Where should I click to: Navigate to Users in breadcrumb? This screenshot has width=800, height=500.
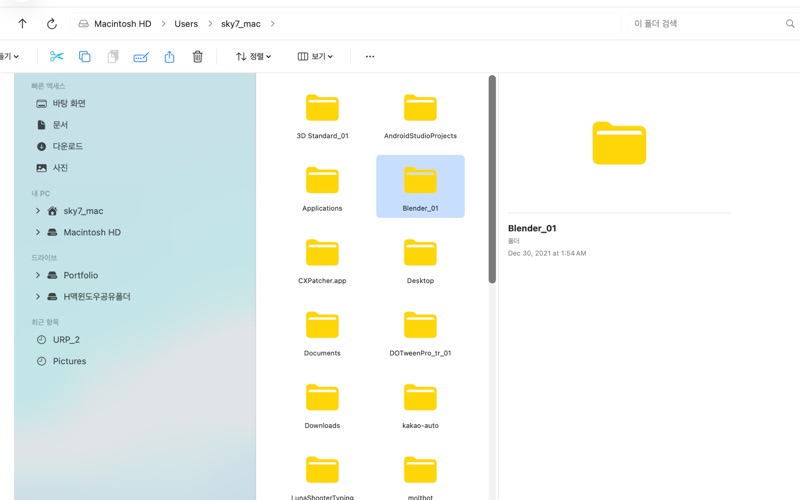[186, 23]
